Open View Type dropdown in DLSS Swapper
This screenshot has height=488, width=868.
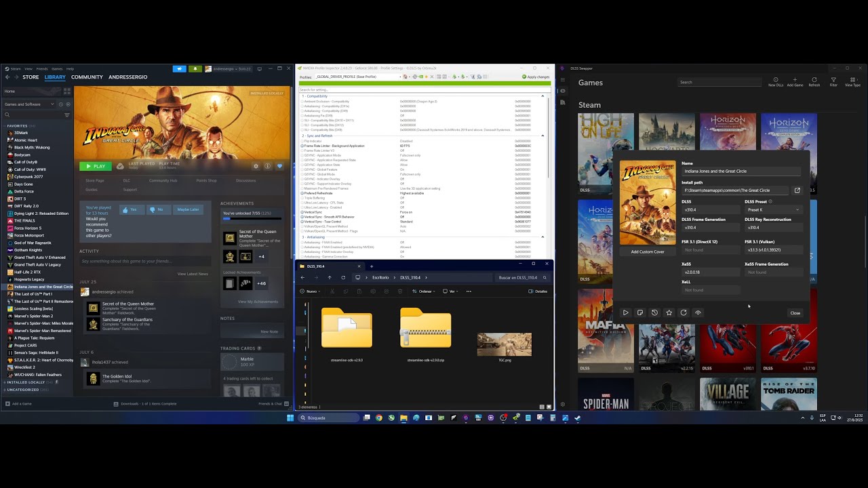click(852, 82)
